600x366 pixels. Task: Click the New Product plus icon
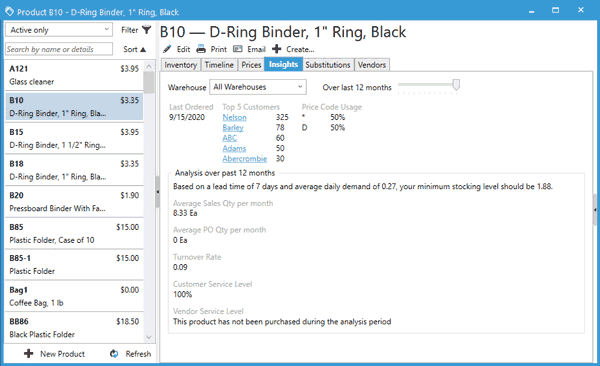point(29,353)
